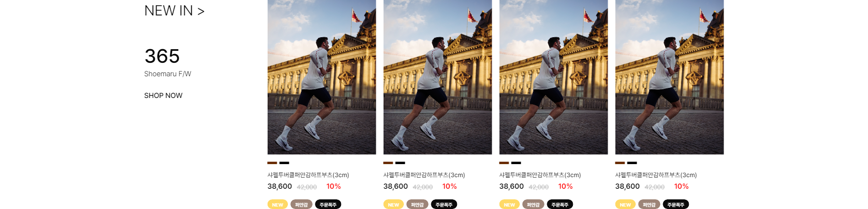Screen dimensions: 868x209
Task: Open the first product runner thumbnail
Action: [x=322, y=77]
